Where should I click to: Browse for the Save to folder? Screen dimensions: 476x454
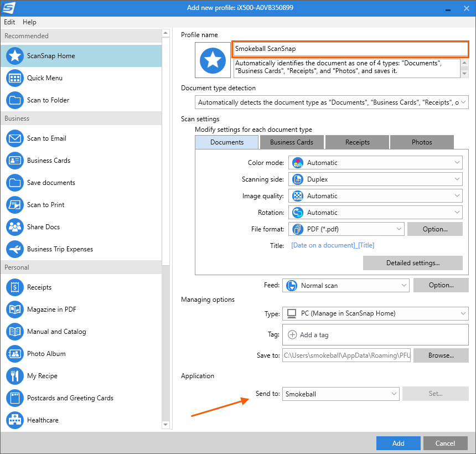(x=441, y=355)
